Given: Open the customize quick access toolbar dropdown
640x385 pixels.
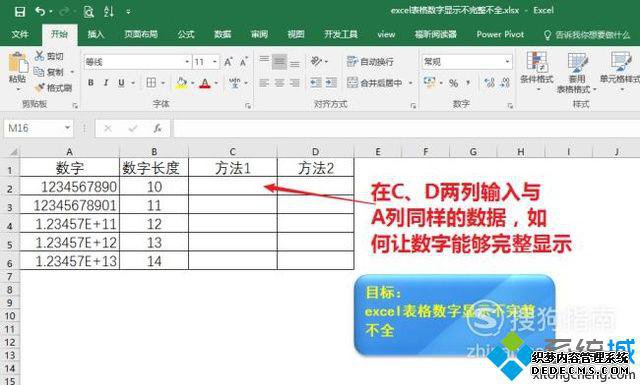Looking at the screenshot, I should pos(128,12).
